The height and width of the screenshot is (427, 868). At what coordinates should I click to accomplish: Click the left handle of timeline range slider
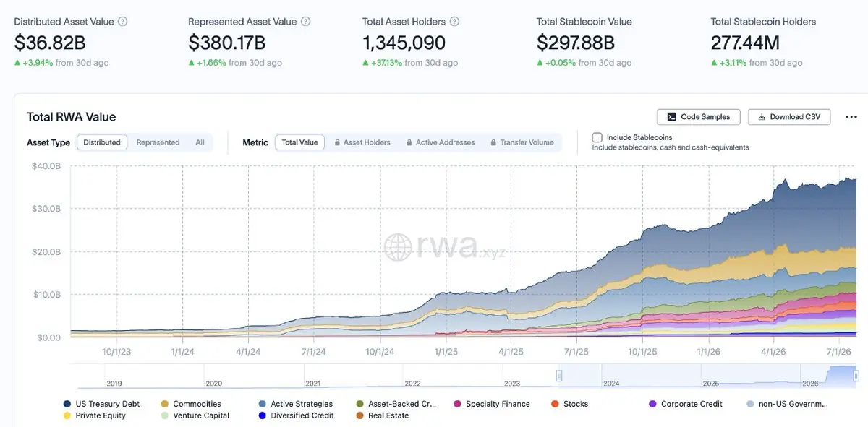click(559, 376)
